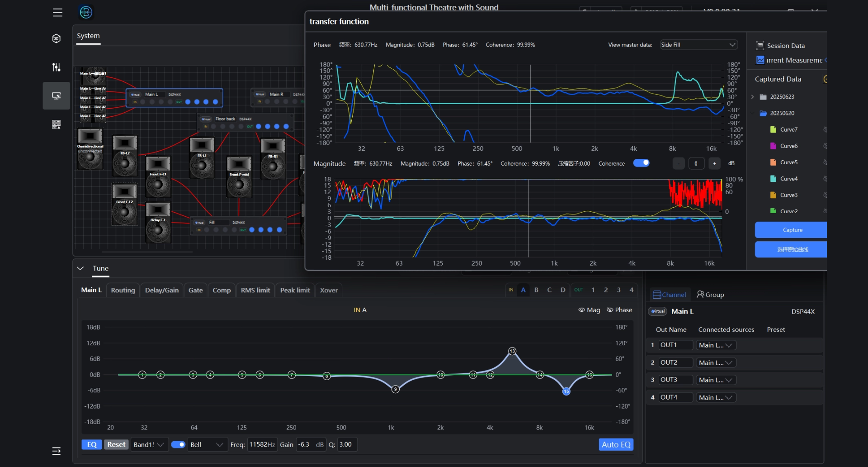Open OUT4 connected sources dropdown
The image size is (868, 467).
point(716,397)
